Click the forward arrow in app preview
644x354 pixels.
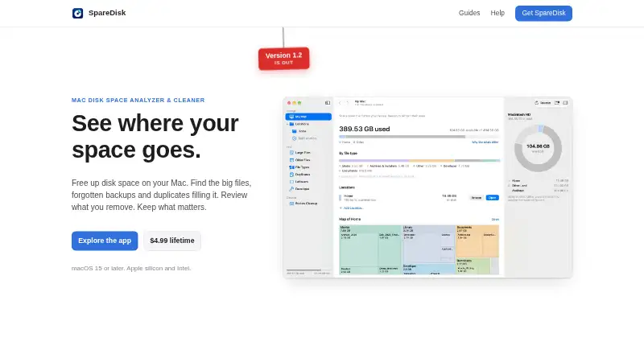click(x=348, y=103)
